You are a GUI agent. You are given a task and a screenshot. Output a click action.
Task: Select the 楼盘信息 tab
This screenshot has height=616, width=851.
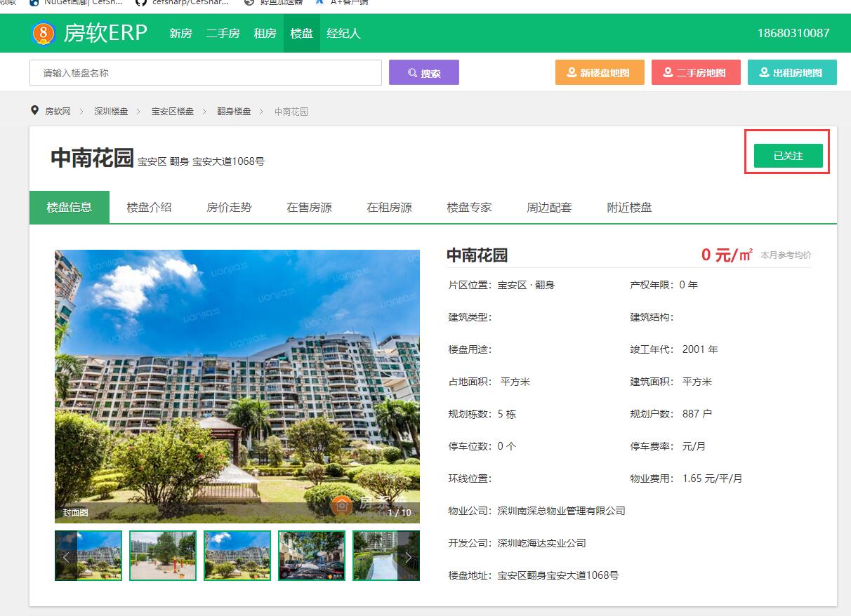click(70, 207)
